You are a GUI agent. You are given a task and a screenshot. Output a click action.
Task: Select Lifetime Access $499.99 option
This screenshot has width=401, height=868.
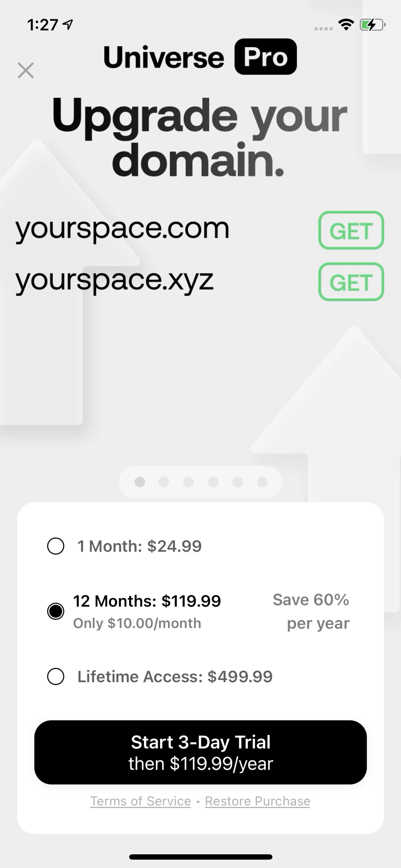click(56, 677)
